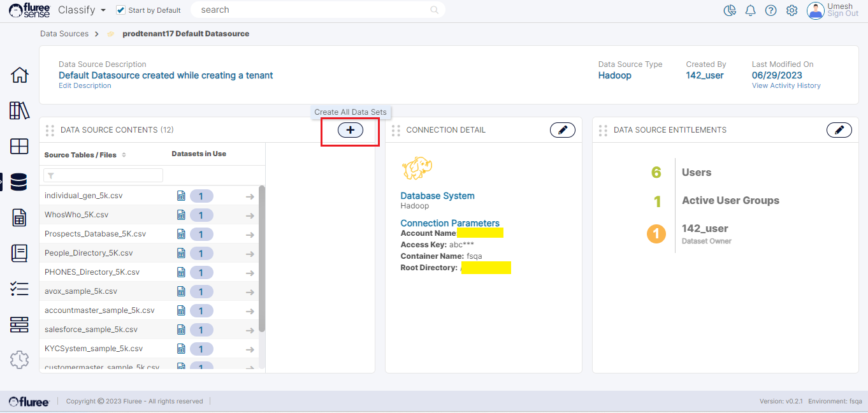Open settings gear icon in top bar

tap(792, 10)
